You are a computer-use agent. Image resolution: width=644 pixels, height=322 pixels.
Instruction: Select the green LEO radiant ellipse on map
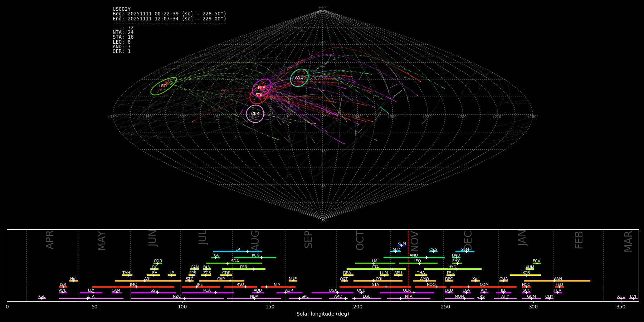pyautogui.click(x=164, y=86)
